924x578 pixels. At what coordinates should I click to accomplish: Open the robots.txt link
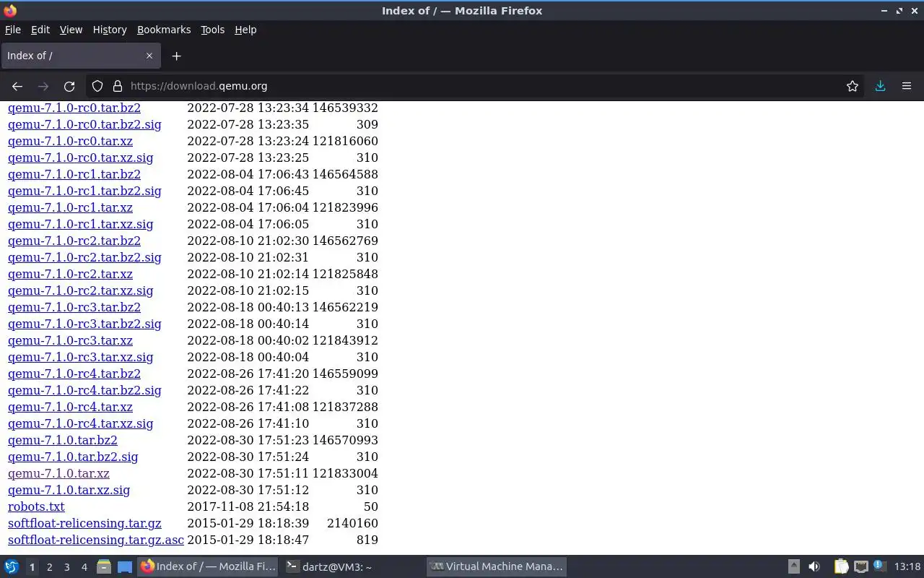pos(36,506)
